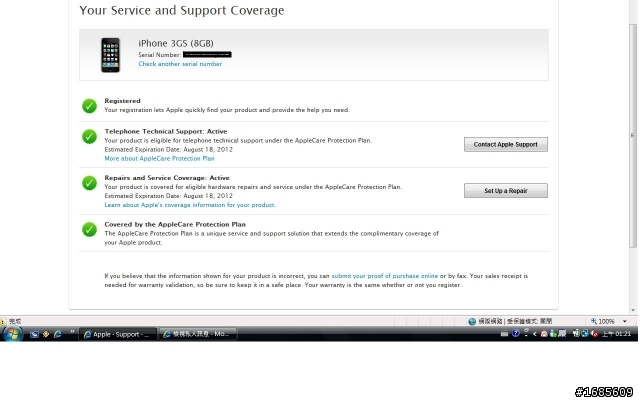Click the blue help question-mark tray icon
This screenshot has width=640, height=400.
[516, 333]
